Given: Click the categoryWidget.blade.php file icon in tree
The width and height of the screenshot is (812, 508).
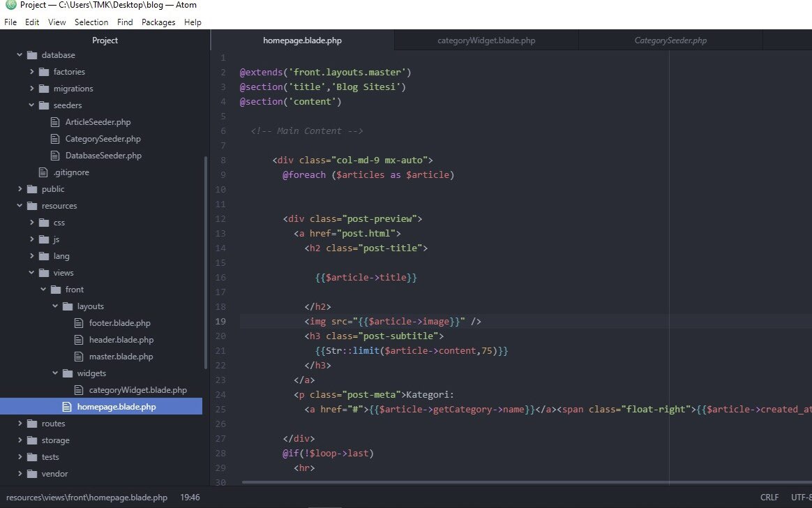Looking at the screenshot, I should [x=79, y=390].
